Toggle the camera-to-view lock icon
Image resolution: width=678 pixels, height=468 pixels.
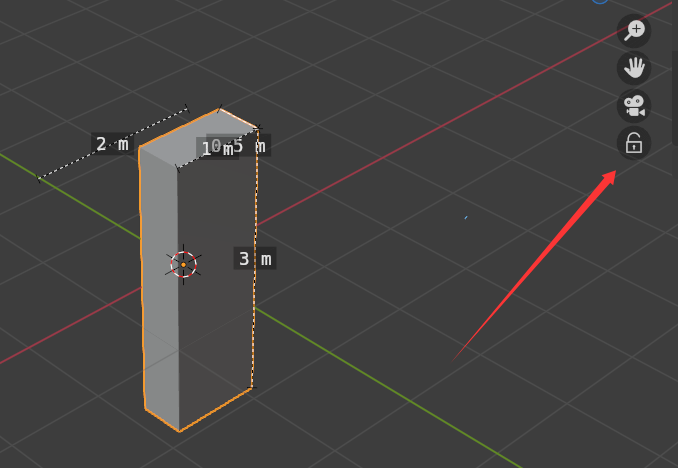(x=634, y=143)
